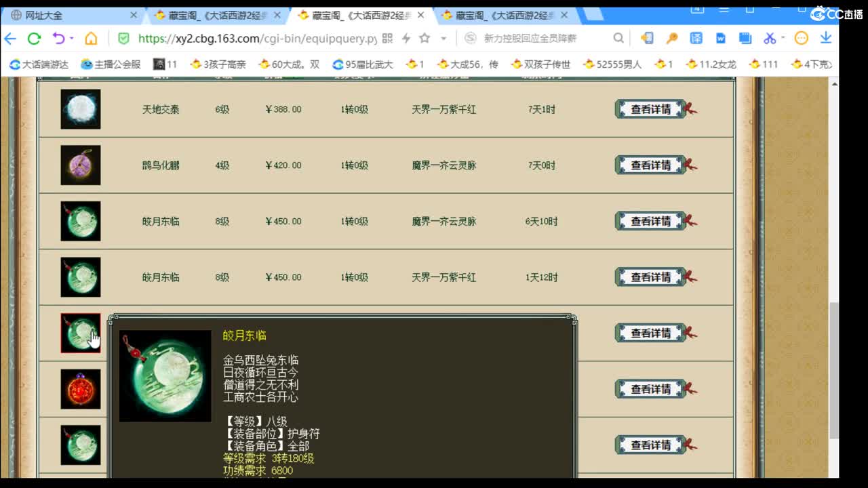Screen dimensions: 868x488
Task: Click the scissors screenshot tool icon
Action: click(769, 39)
